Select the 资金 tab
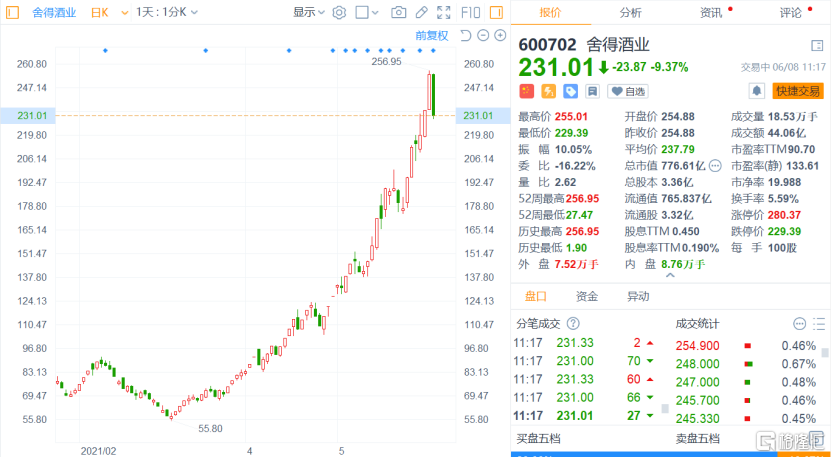Image resolution: width=831 pixels, height=458 pixels. pyautogui.click(x=587, y=296)
